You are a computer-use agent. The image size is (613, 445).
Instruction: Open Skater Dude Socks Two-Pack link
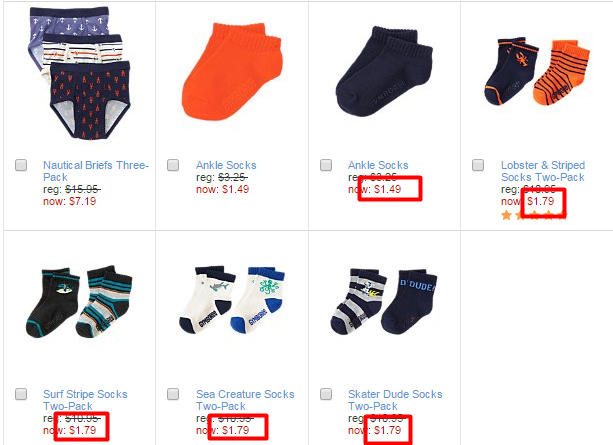pyautogui.click(x=395, y=400)
